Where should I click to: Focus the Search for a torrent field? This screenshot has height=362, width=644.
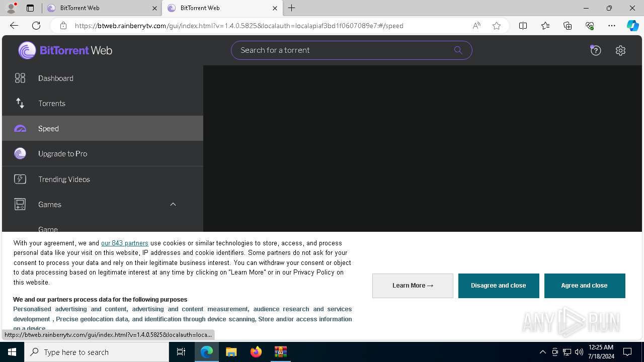pos(351,50)
